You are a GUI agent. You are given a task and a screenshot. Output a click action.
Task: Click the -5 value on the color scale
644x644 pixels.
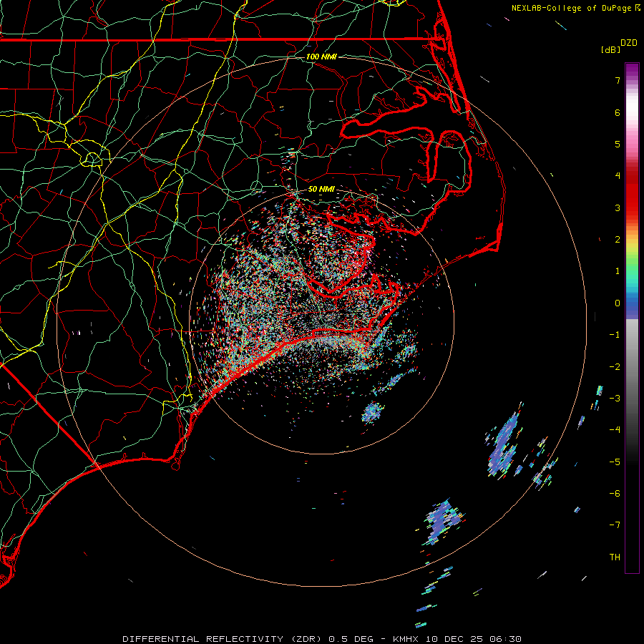[615, 462]
